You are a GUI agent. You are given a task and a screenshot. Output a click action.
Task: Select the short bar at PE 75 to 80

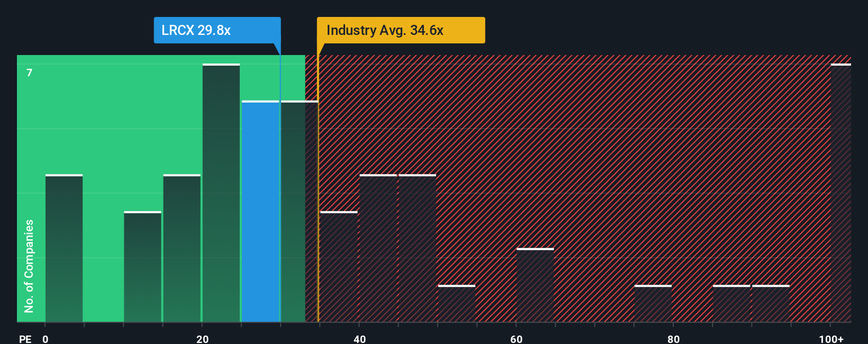(653, 304)
